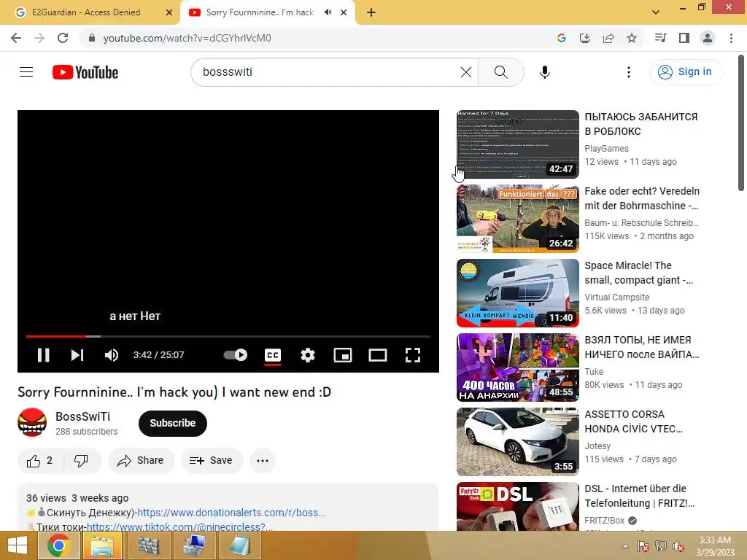Share this page from the toolbar
Viewport: 747px width, 560px height.
point(608,38)
